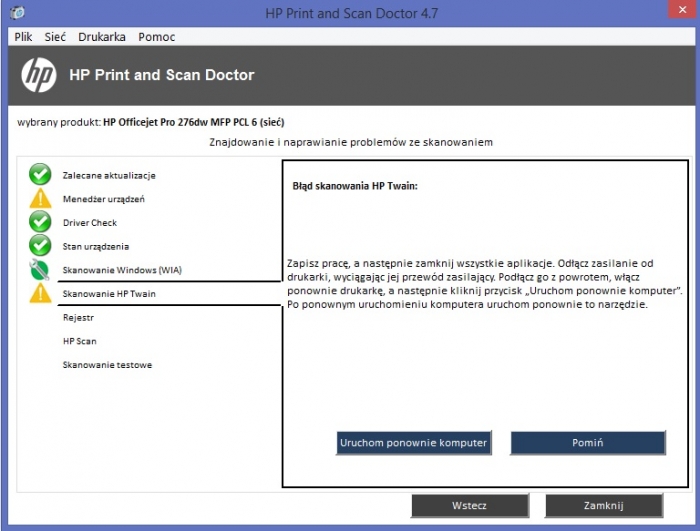
Task: Click the HP logo in the header
Action: (x=39, y=75)
